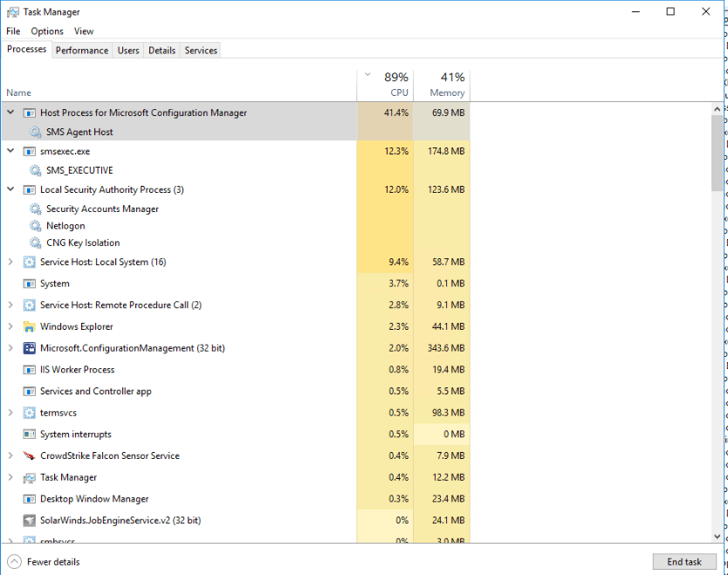Click the Desktop Window Manager icon
728x575 pixels.
point(30,499)
